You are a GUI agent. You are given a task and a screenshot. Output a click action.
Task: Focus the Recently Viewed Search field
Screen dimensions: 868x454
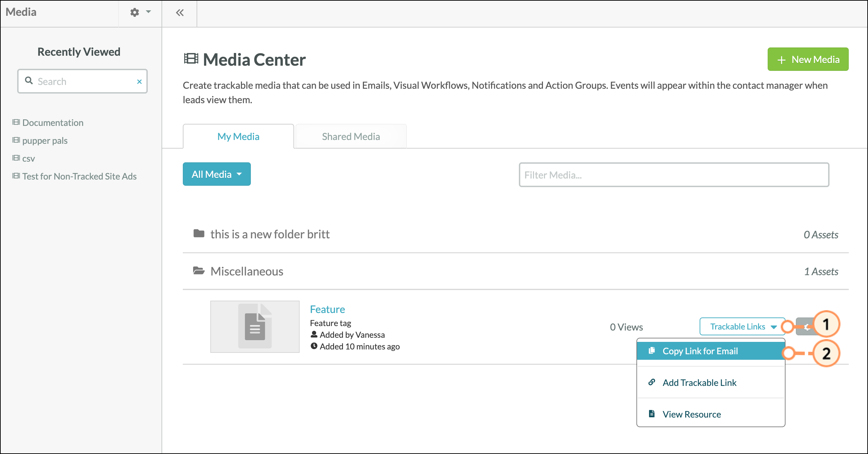82,81
